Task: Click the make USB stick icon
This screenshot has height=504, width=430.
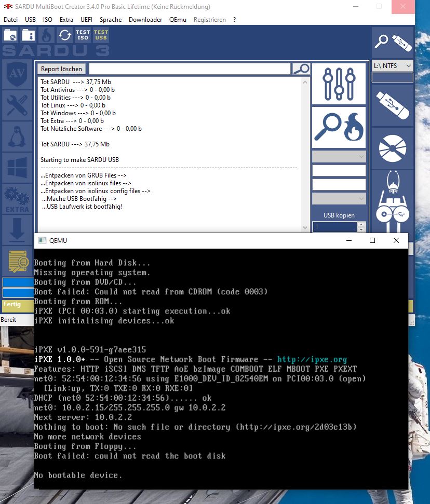Action: tap(393, 105)
